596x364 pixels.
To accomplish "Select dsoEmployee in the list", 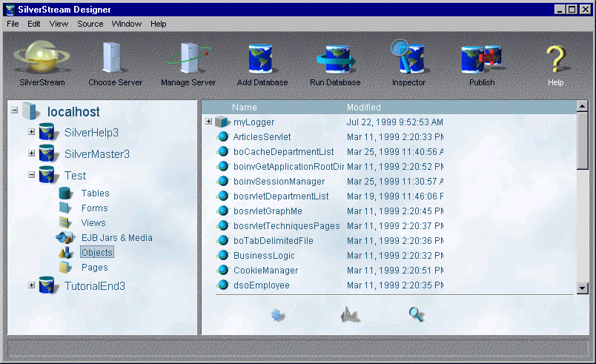I will pos(262,285).
